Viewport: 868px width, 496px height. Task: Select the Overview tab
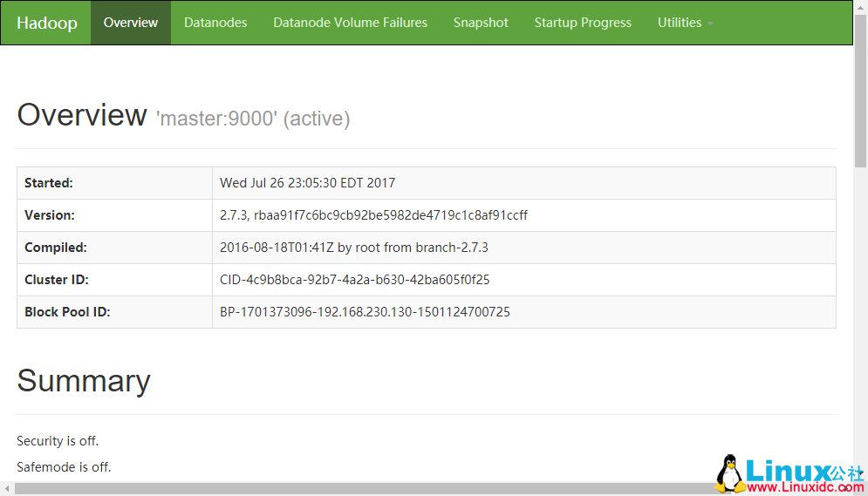point(131,23)
